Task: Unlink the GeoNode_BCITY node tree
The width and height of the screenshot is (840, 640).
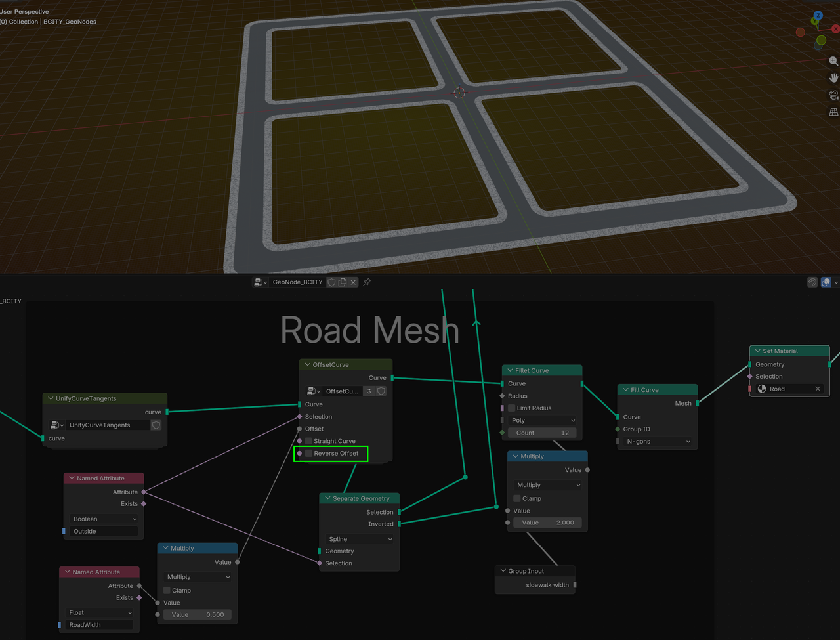Action: [353, 282]
